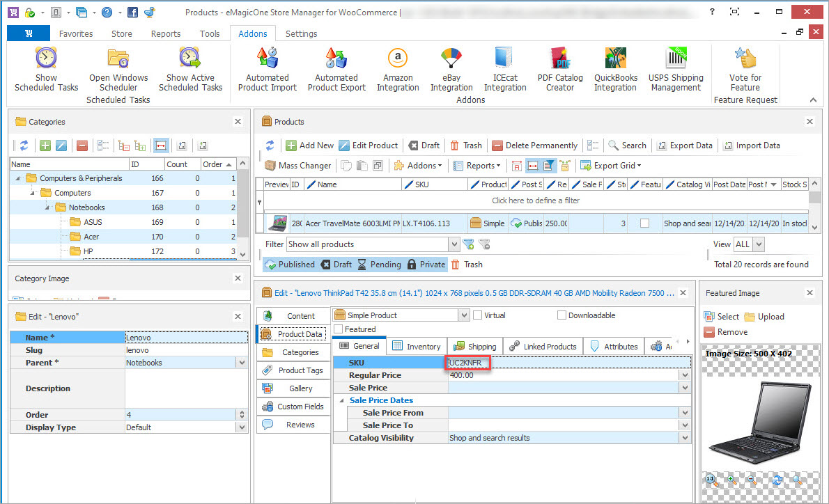Open Simple Product type dropdown
Image resolution: width=829 pixels, height=504 pixels.
(x=464, y=315)
